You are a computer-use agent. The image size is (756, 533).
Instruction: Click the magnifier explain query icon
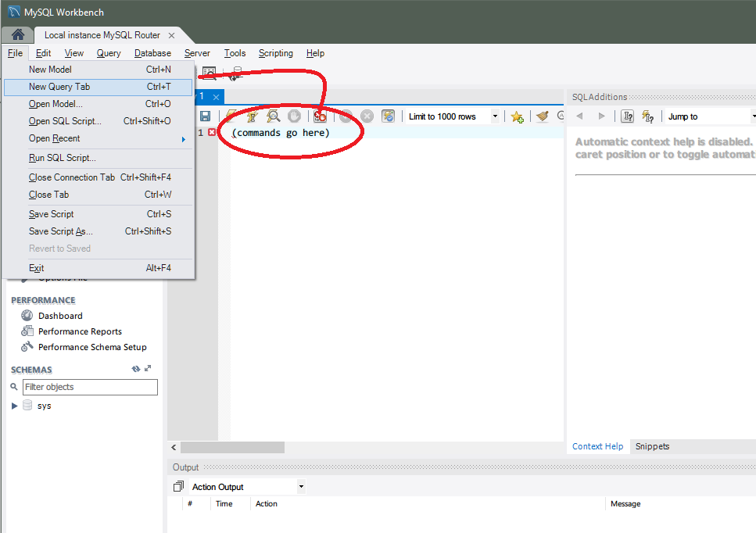pyautogui.click(x=273, y=116)
